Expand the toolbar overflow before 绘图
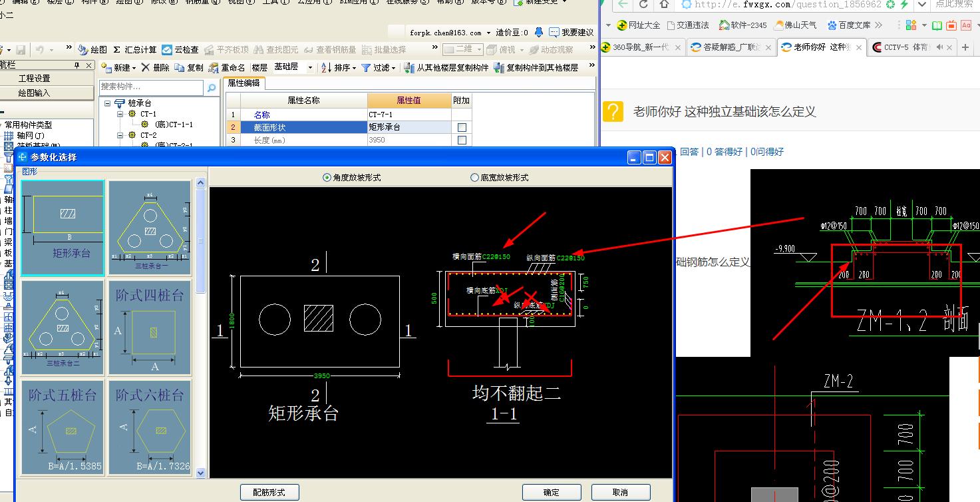 click(x=69, y=49)
